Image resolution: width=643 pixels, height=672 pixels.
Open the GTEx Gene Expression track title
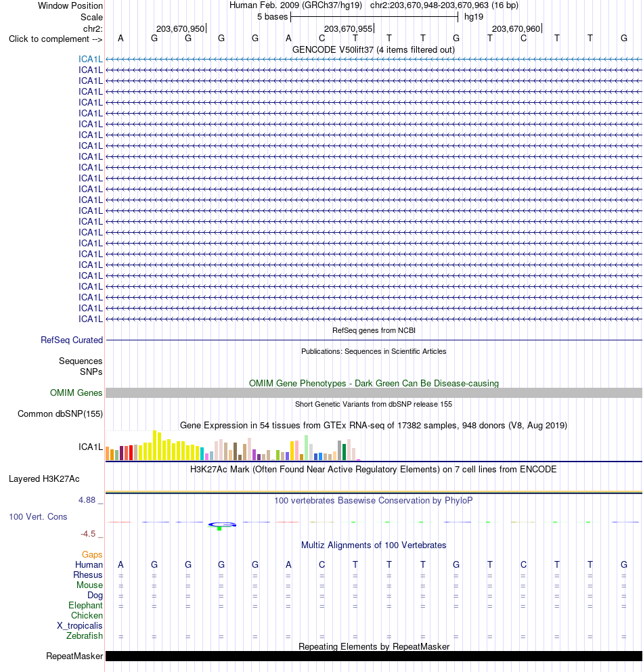pos(374,425)
